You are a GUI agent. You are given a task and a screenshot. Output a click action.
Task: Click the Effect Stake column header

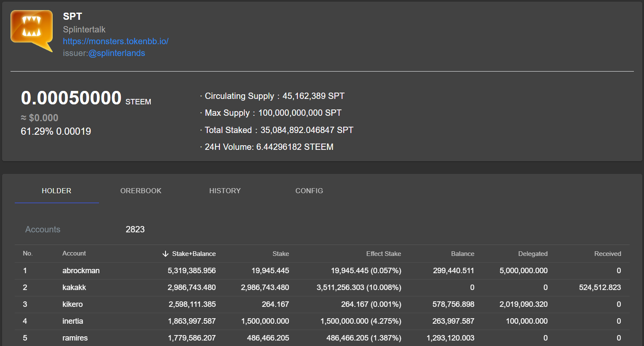[x=383, y=254]
